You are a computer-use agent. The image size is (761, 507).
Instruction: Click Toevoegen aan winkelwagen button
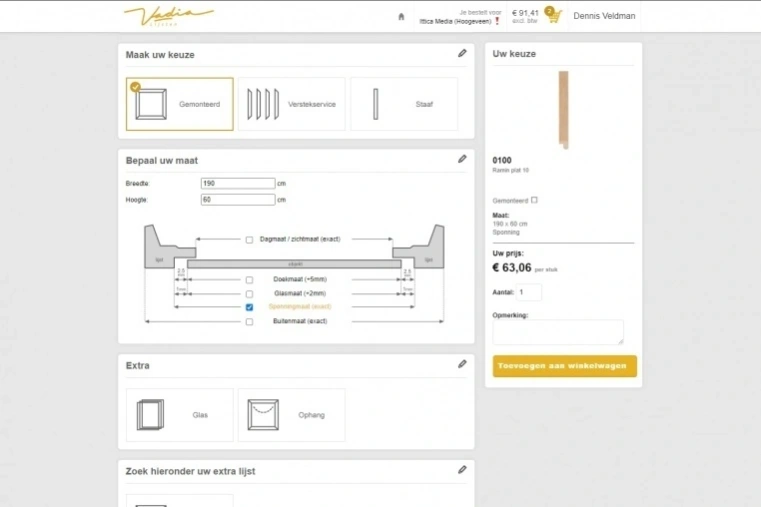tap(564, 366)
